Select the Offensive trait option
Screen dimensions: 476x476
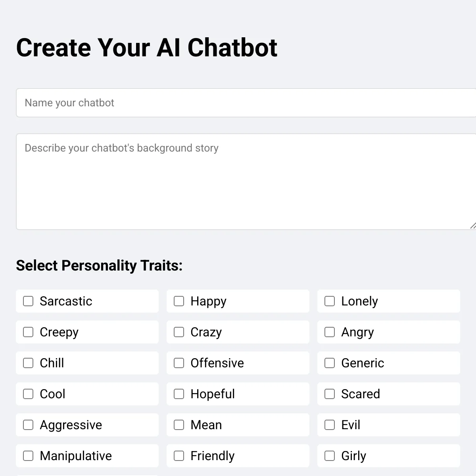click(x=179, y=363)
